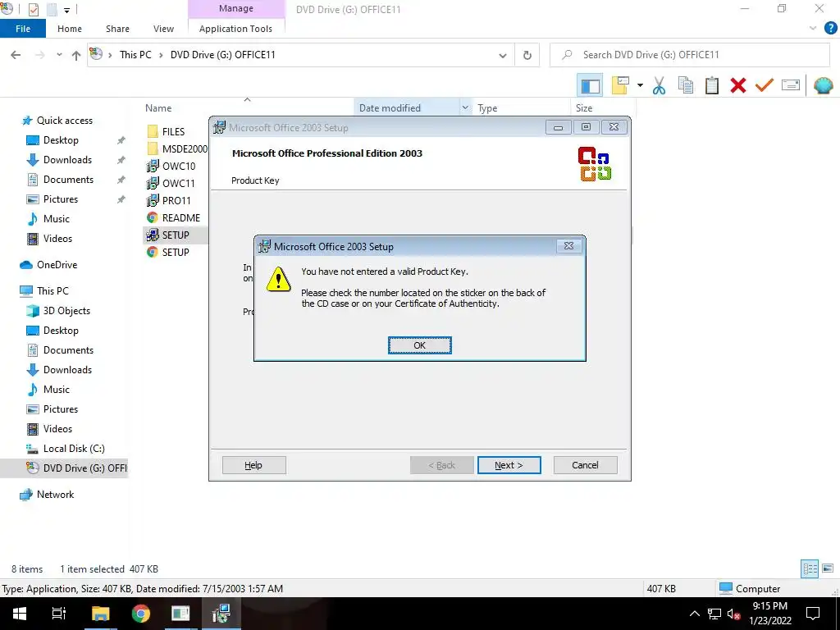The width and height of the screenshot is (840, 630).
Task: Switch to the Home ribbon tab
Action: pos(70,29)
